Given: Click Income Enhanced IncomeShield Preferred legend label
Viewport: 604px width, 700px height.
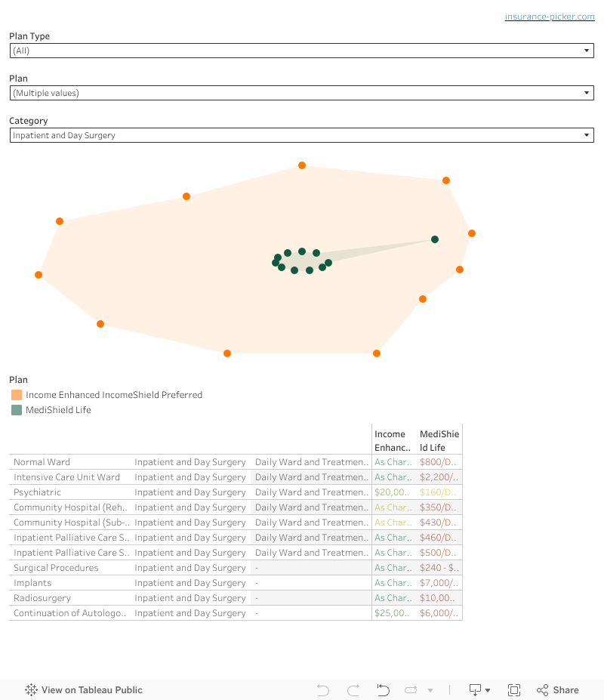Looking at the screenshot, I should point(114,395).
